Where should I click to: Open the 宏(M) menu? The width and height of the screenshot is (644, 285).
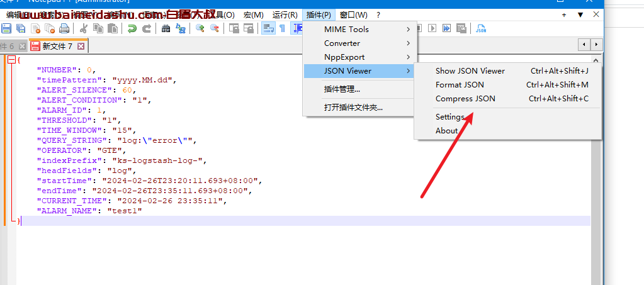(x=254, y=14)
